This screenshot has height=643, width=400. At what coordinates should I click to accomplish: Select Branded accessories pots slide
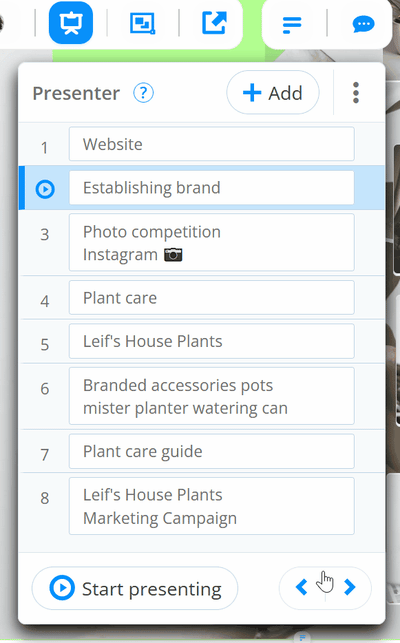coord(212,396)
